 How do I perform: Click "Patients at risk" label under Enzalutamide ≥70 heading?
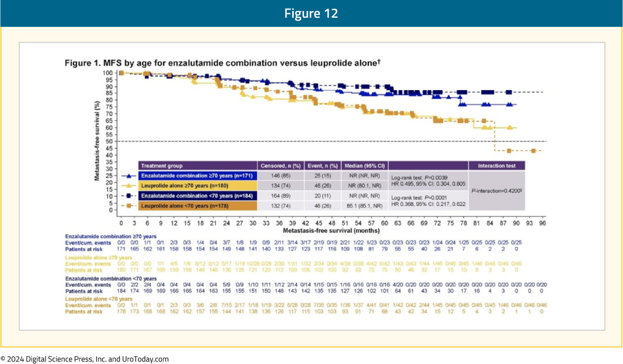click(x=84, y=249)
